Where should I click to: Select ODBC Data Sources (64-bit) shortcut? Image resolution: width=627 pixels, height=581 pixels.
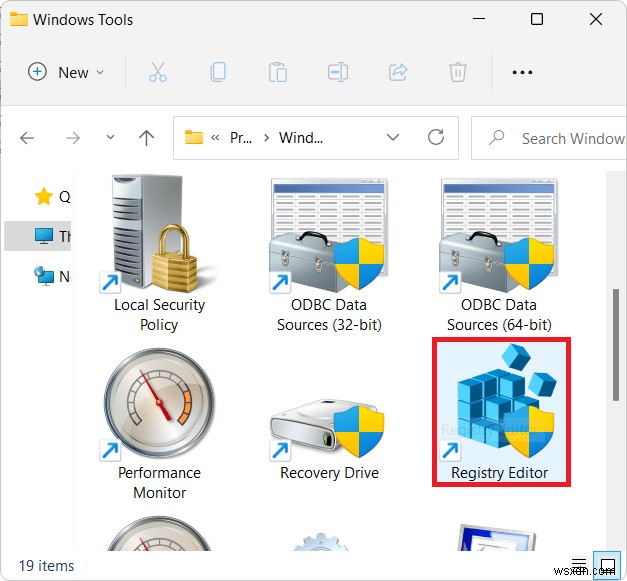click(499, 255)
